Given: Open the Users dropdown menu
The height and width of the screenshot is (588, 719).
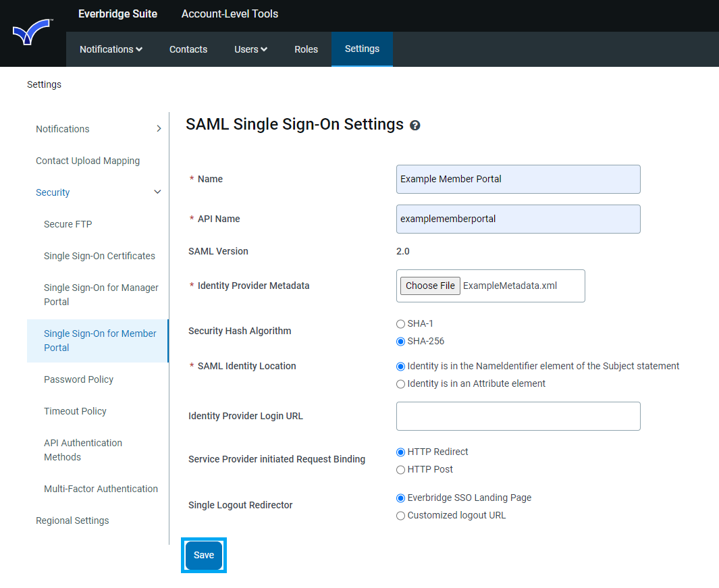Looking at the screenshot, I should [251, 49].
